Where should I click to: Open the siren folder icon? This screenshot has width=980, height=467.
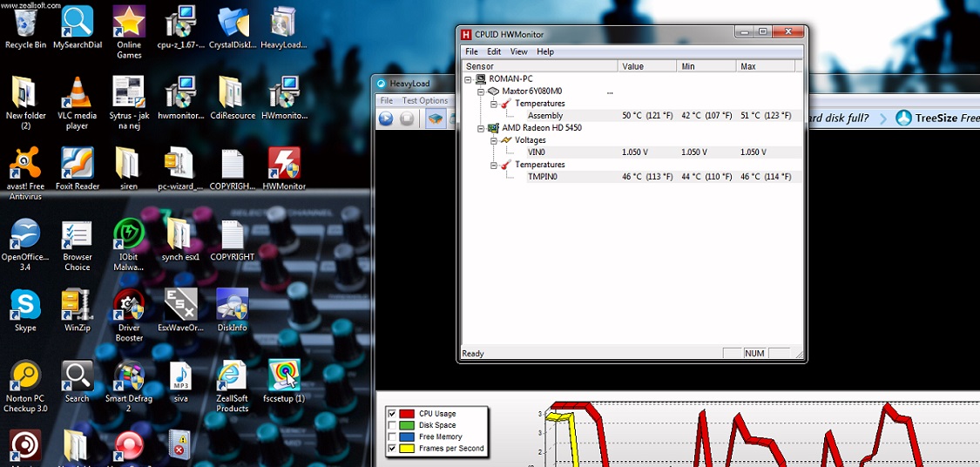pyautogui.click(x=129, y=169)
